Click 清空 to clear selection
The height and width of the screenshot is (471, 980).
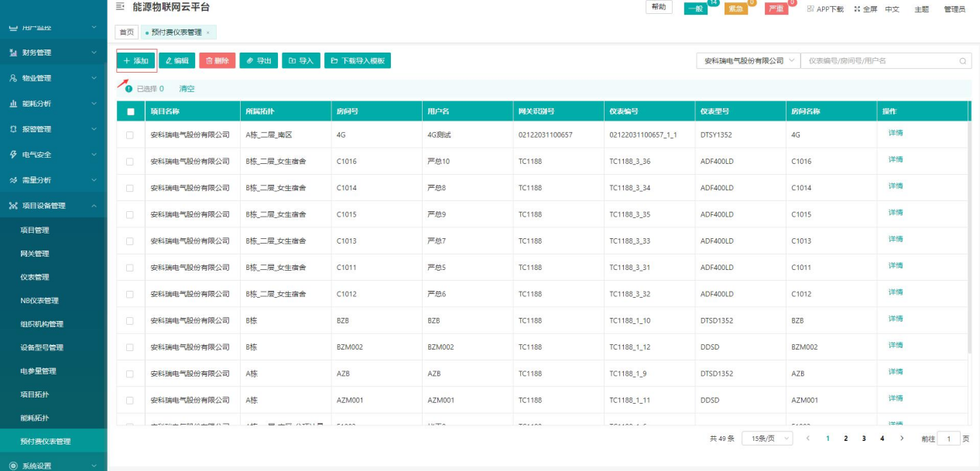coord(187,89)
